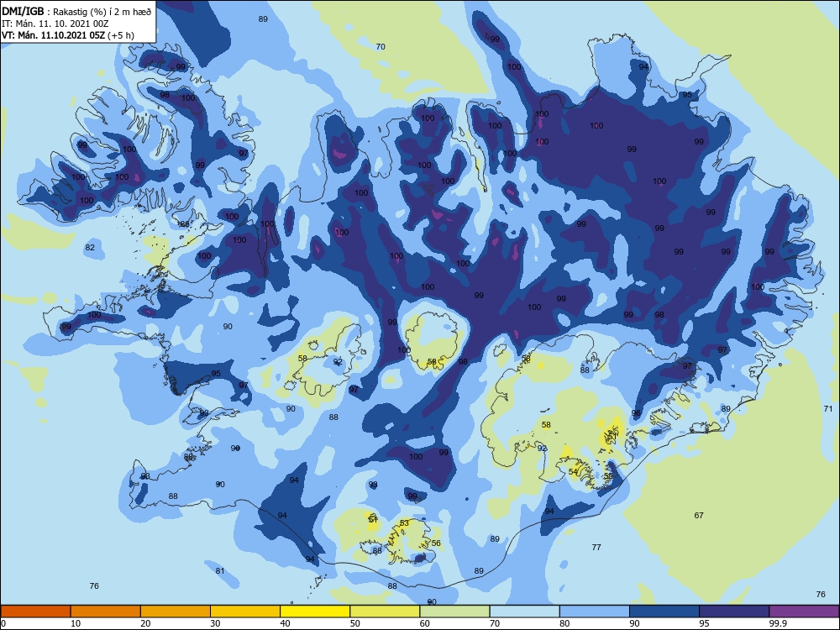This screenshot has height=630, width=840.
Task: Click humidity value '82' off the west coast
Action: click(90, 247)
